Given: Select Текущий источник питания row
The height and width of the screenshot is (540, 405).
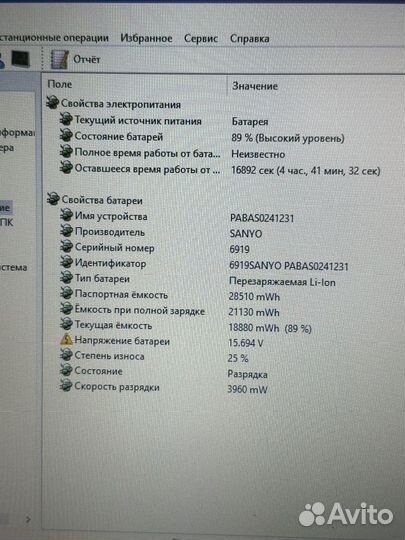Looking at the screenshot, I should [x=138, y=121].
